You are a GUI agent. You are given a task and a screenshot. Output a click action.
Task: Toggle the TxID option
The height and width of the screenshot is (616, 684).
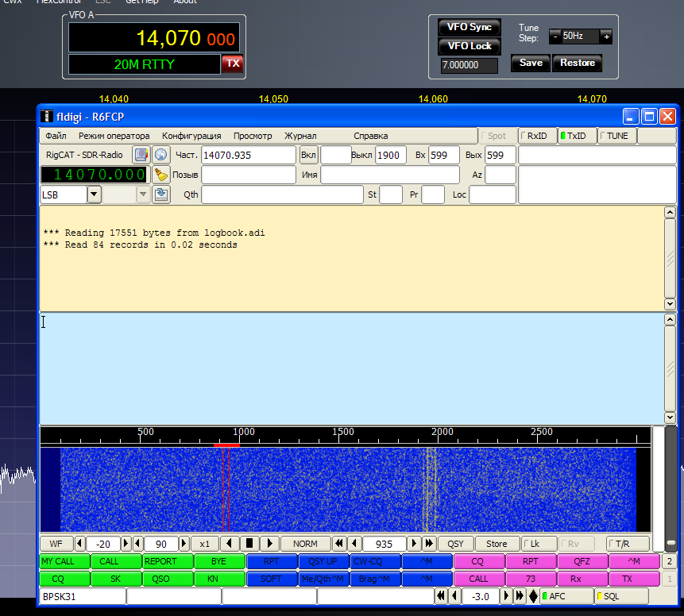[x=577, y=136]
